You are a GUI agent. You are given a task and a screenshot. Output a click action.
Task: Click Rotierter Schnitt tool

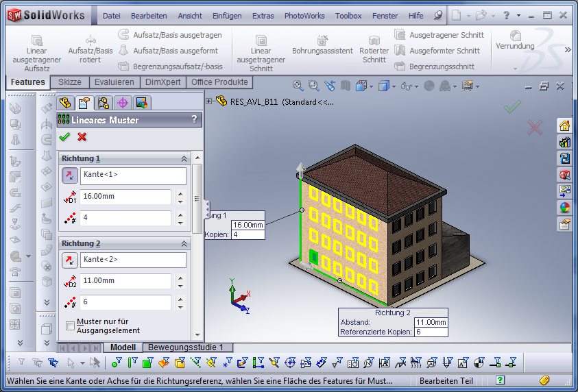tap(374, 49)
